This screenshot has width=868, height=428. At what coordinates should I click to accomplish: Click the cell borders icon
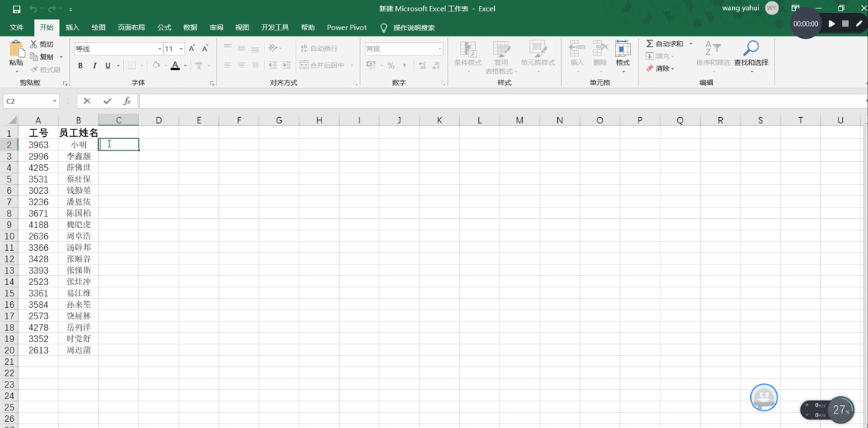pos(131,65)
